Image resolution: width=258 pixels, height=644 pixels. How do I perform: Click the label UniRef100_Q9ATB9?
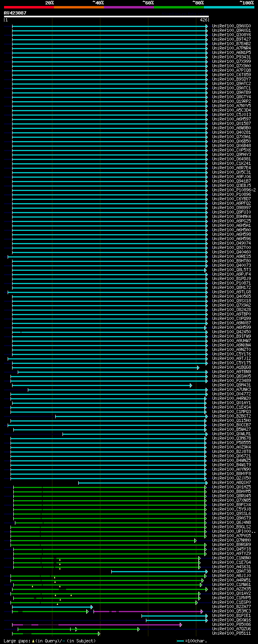[x=231, y=93]
